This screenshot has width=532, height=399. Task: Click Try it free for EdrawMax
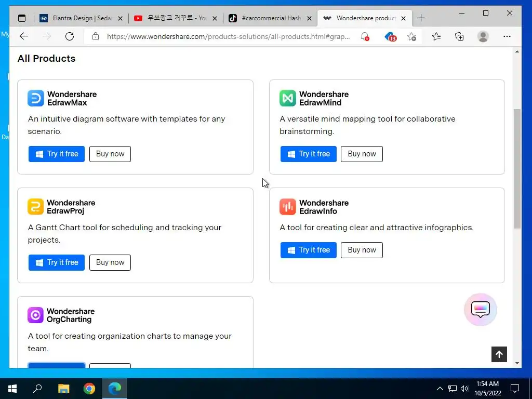tap(57, 154)
